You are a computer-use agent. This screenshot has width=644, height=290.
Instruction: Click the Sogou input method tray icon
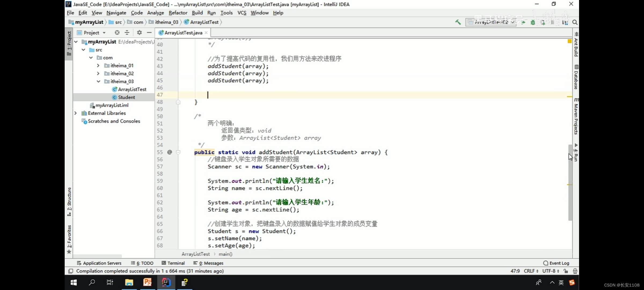(x=572, y=282)
